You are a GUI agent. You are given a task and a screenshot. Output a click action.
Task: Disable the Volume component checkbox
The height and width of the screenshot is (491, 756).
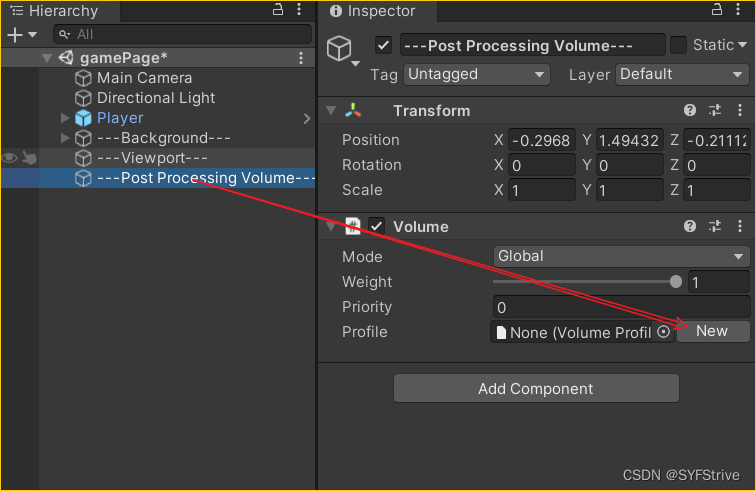[376, 226]
